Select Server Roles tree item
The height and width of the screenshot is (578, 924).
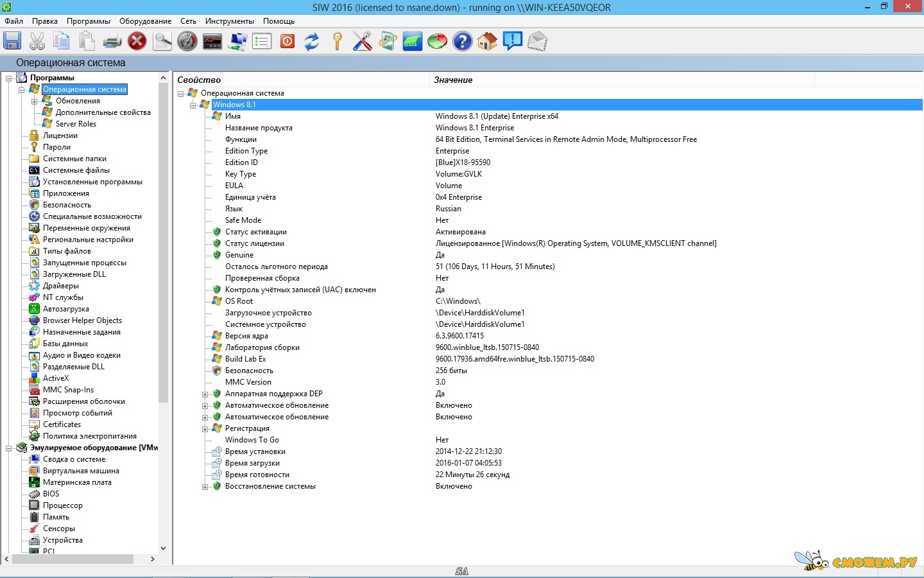click(x=76, y=124)
